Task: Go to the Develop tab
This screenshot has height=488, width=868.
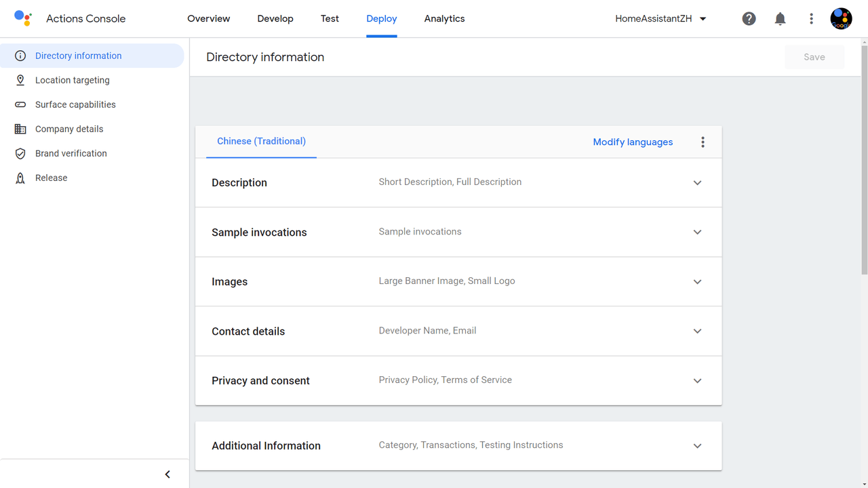Action: pyautogui.click(x=275, y=19)
